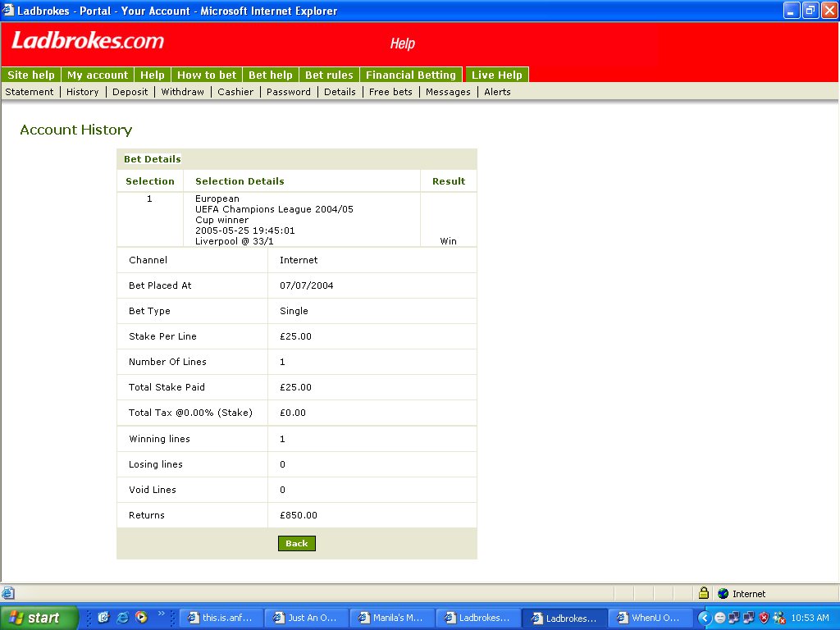Open the Live Help tab

coord(496,75)
